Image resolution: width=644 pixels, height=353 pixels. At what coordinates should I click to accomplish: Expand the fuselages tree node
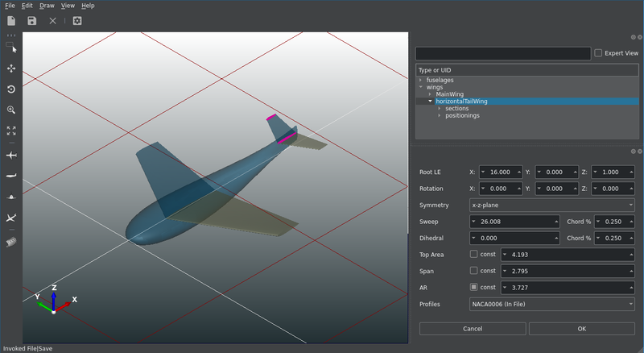tap(421, 81)
